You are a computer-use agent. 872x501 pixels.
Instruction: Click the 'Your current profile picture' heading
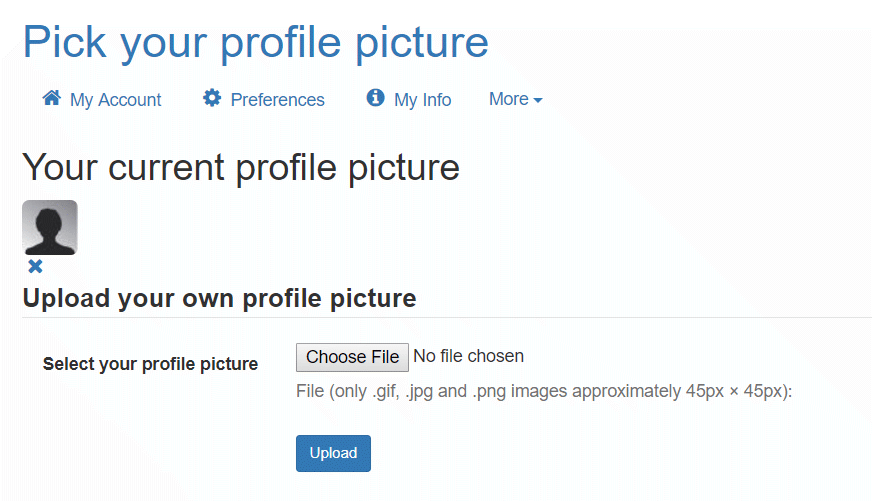pyautogui.click(x=241, y=167)
